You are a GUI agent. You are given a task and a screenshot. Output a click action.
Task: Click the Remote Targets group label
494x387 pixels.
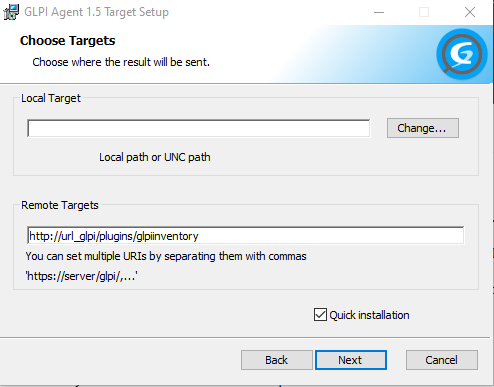(x=60, y=205)
